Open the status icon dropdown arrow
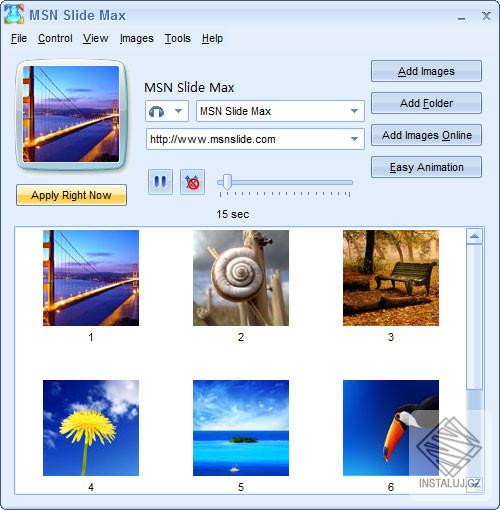The height and width of the screenshot is (510, 500). pyautogui.click(x=179, y=111)
